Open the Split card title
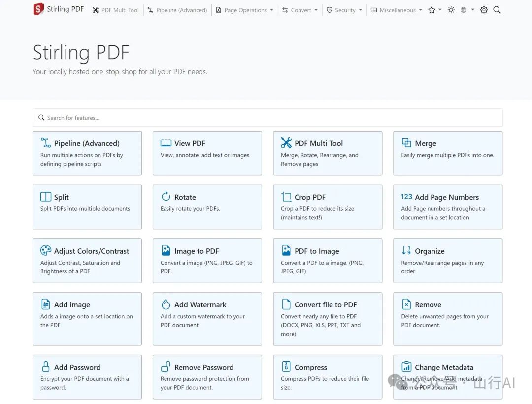Image resolution: width=532 pixels, height=404 pixels. click(62, 197)
